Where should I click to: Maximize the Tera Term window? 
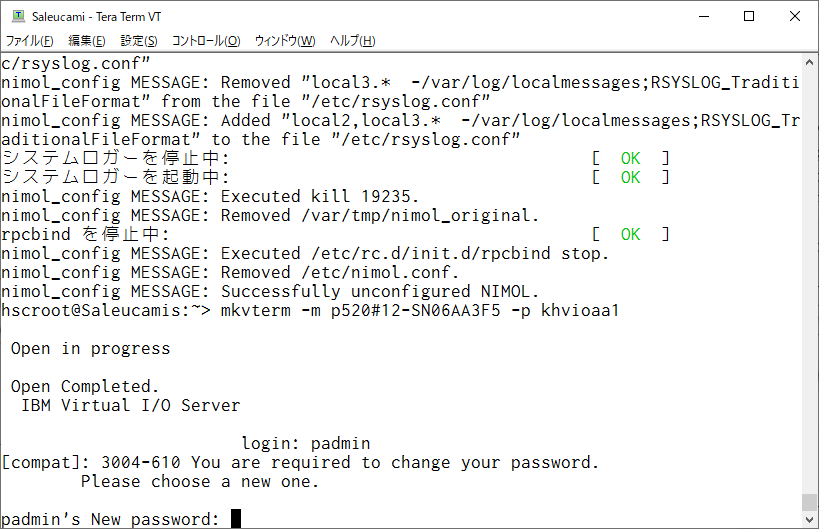point(748,16)
